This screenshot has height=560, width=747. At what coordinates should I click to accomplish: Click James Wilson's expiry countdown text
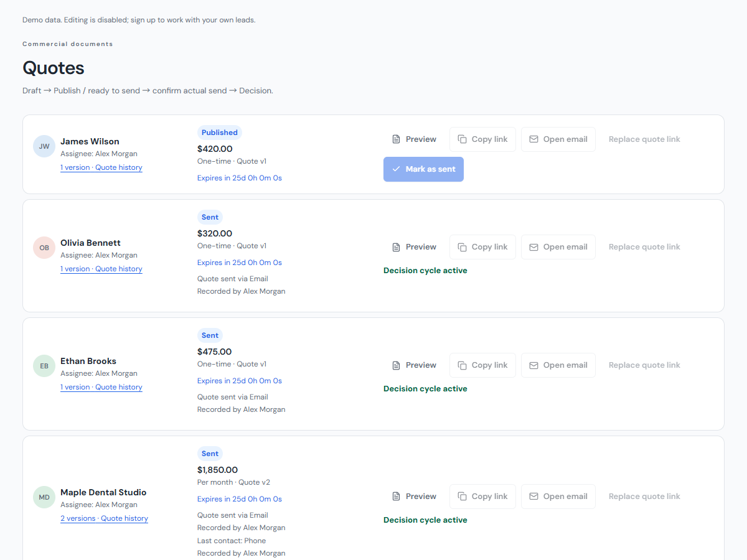[240, 178]
